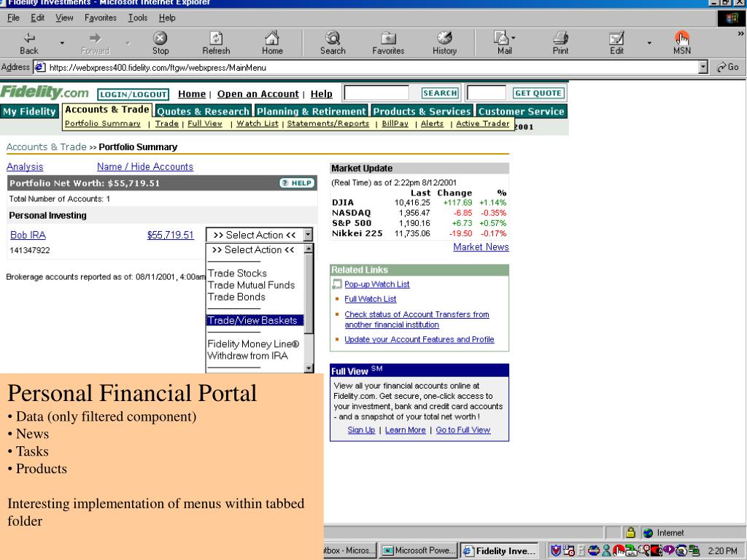This screenshot has height=560, width=747.
Task: Open the Back history dropdown arrow
Action: (x=62, y=43)
